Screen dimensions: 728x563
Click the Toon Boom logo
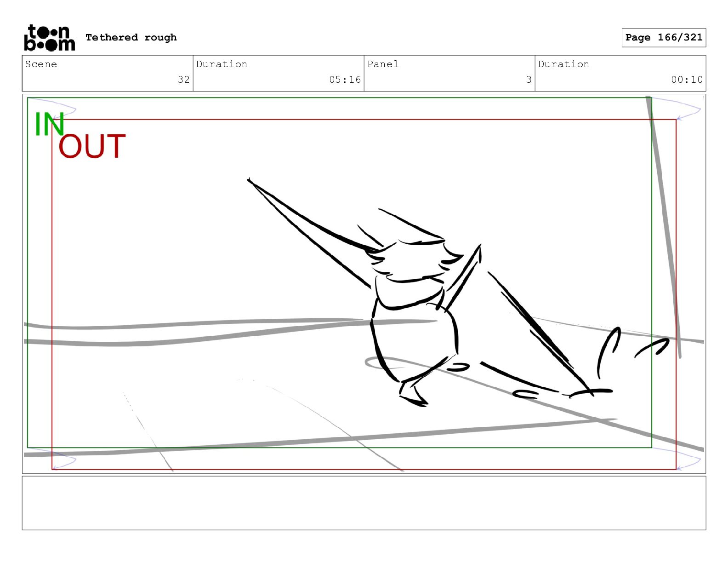[49, 37]
